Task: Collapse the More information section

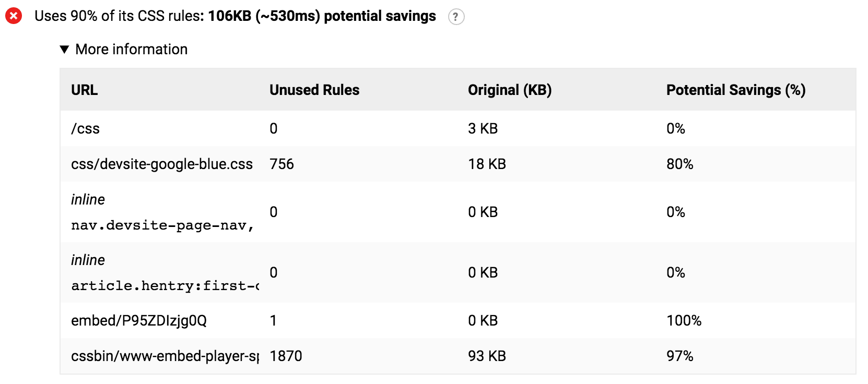Action: click(x=132, y=49)
